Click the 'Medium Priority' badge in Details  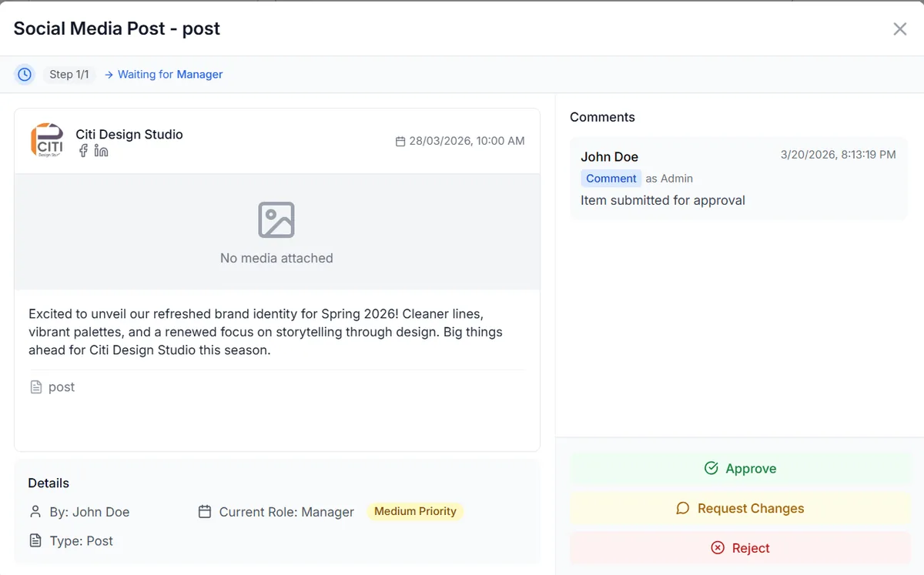pyautogui.click(x=415, y=511)
